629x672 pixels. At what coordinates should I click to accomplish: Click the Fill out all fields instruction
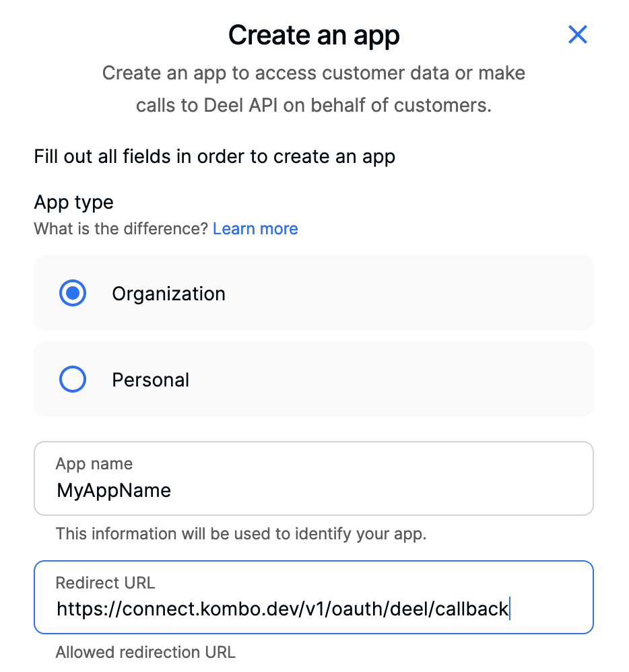[x=214, y=157]
